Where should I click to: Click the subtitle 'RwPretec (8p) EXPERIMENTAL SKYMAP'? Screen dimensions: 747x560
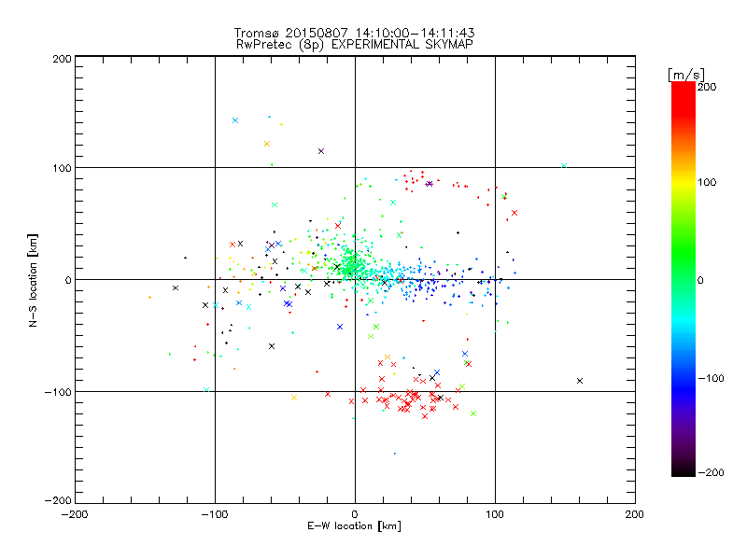click(354, 44)
